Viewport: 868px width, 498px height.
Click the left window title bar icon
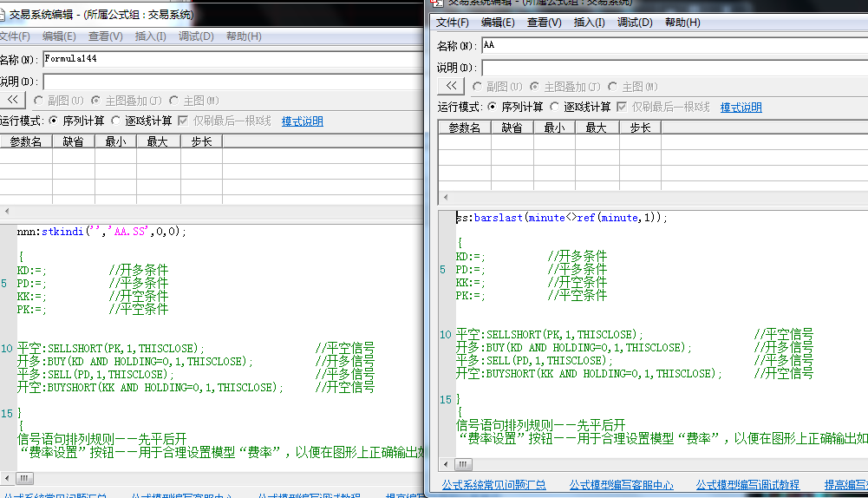[2, 15]
